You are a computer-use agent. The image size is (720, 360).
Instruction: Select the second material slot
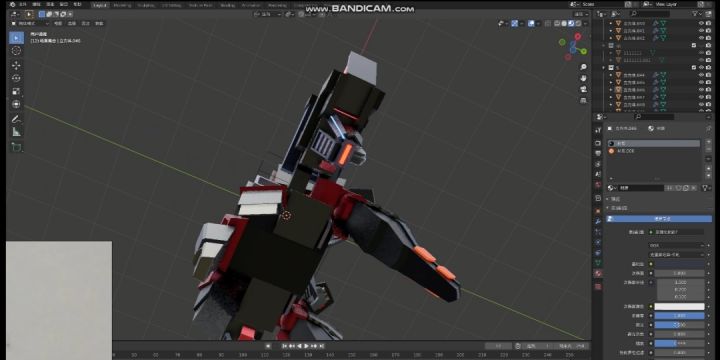tap(654, 151)
